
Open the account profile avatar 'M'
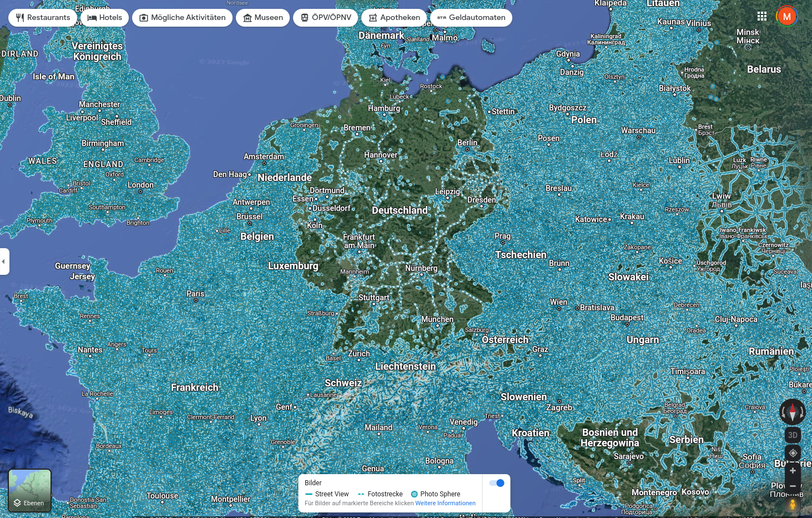click(x=786, y=17)
